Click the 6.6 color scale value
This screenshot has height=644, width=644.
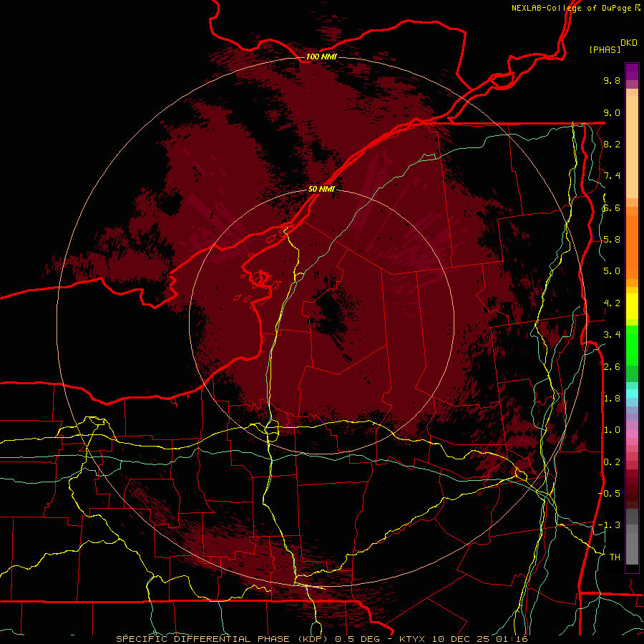612,208
